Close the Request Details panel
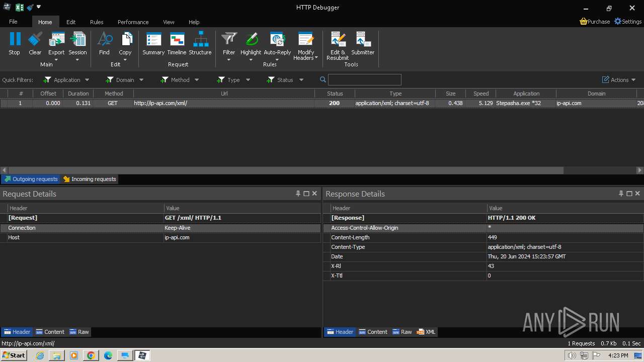Viewport: 644px width, 362px height. (314, 194)
